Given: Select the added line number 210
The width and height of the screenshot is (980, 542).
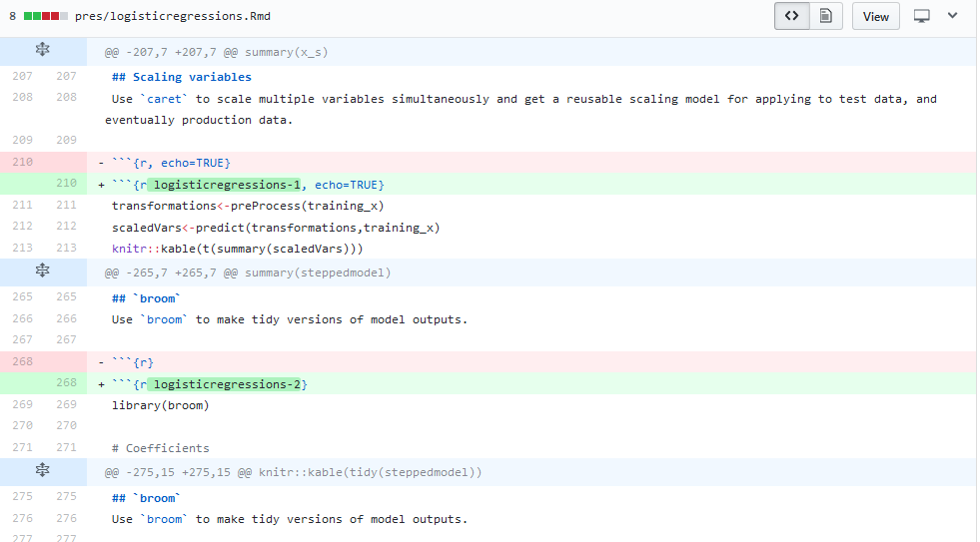Looking at the screenshot, I should tap(66, 184).
